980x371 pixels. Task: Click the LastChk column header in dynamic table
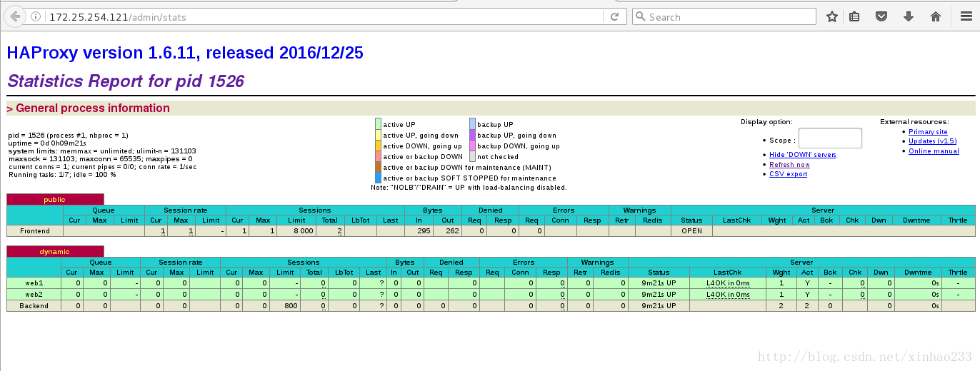coord(728,273)
